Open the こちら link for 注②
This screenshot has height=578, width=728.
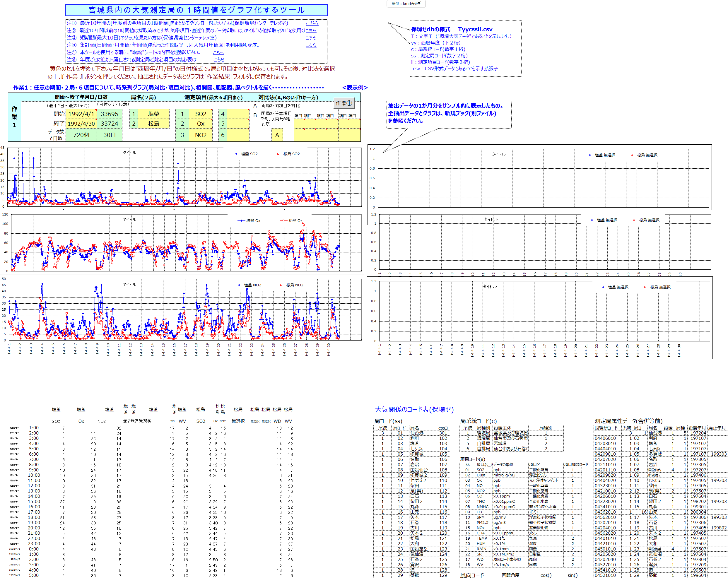(x=311, y=30)
